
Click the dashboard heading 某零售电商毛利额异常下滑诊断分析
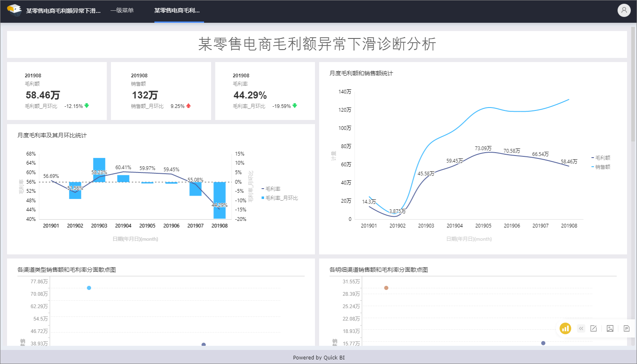(317, 44)
